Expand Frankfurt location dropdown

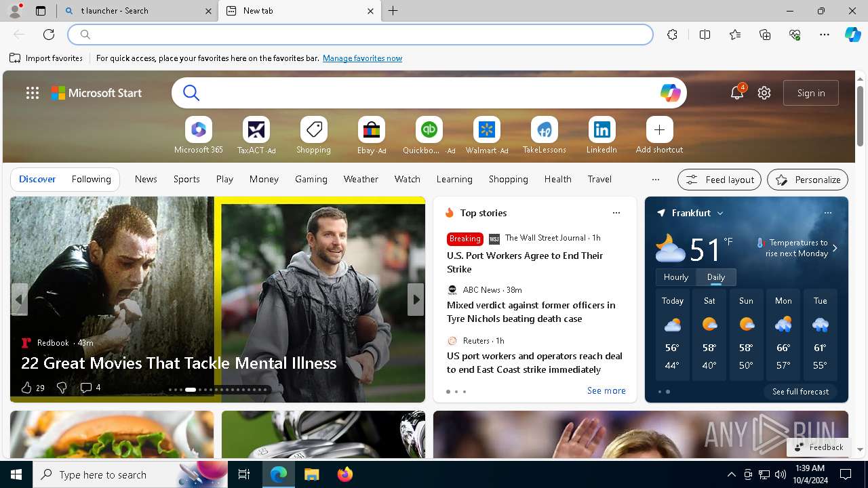pyautogui.click(x=720, y=213)
